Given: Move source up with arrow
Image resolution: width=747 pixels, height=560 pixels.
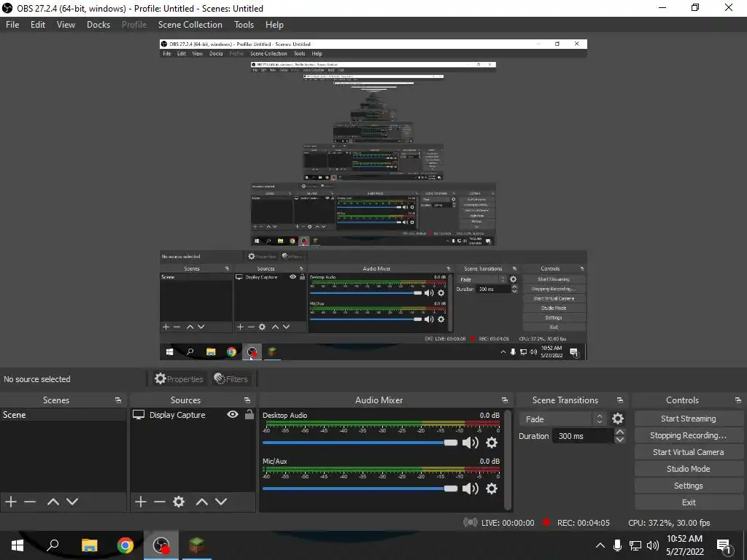Looking at the screenshot, I should click(x=201, y=502).
